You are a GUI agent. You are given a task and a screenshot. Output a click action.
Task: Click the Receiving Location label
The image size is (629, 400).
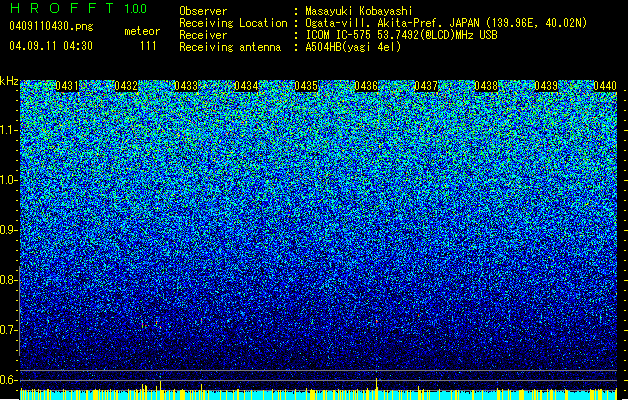point(233,23)
